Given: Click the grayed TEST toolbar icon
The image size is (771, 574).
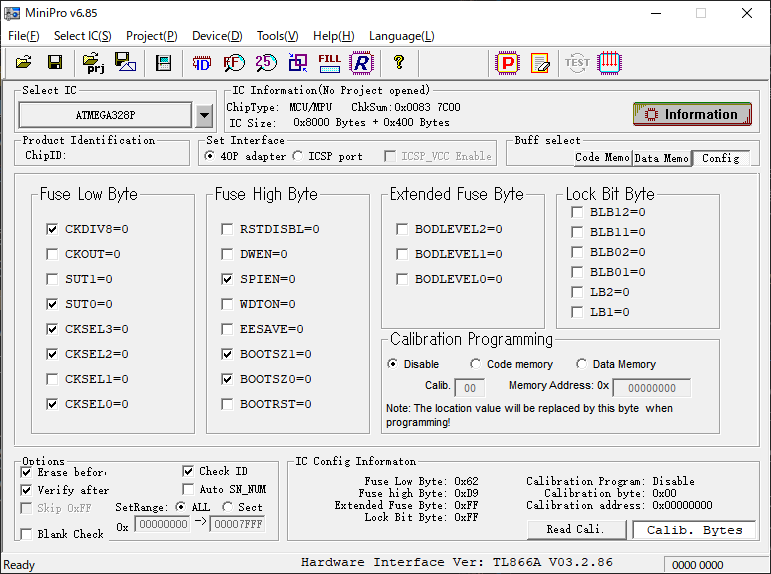Looking at the screenshot, I should click(x=577, y=63).
